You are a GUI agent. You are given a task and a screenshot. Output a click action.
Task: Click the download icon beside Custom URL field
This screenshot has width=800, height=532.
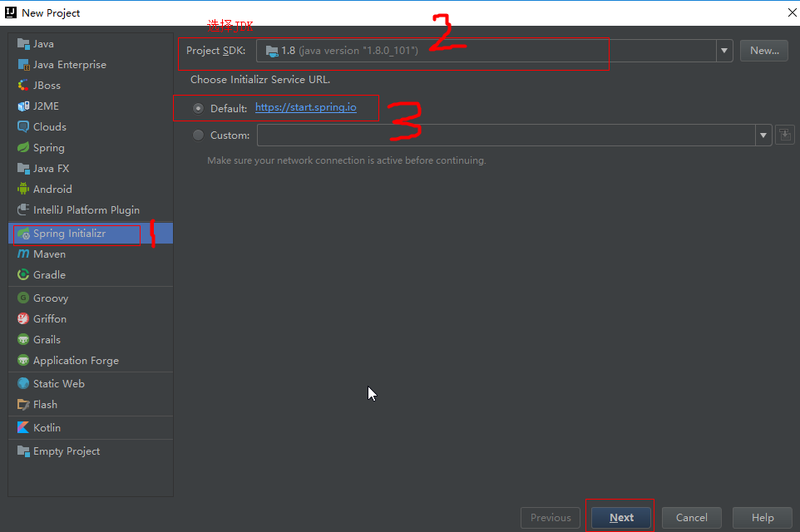coord(785,135)
